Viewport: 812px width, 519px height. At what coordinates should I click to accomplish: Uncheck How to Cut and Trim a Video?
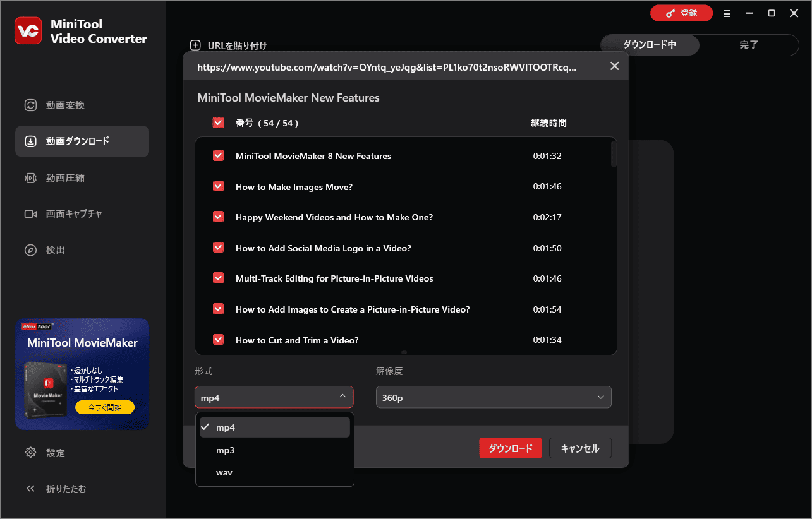click(x=219, y=340)
